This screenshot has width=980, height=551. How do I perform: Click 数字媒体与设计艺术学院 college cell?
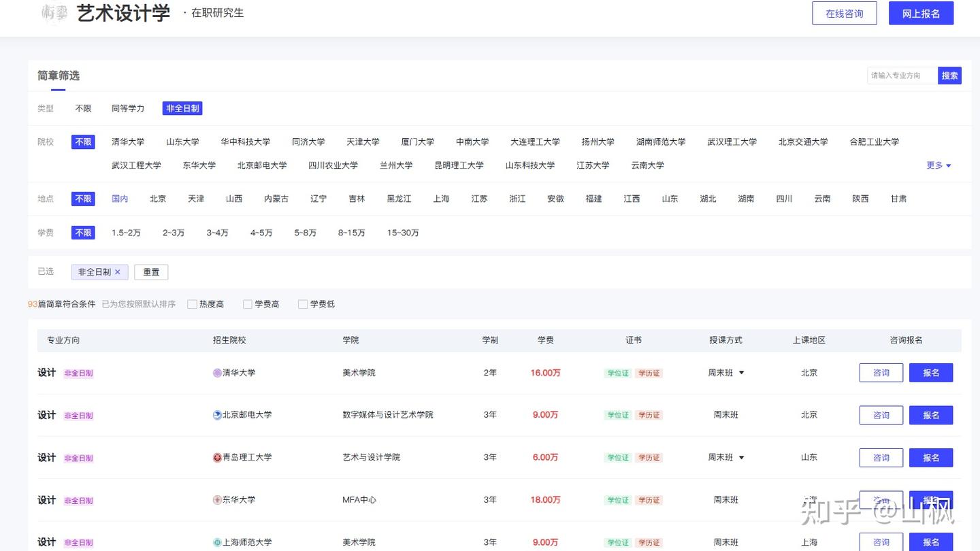tap(387, 415)
